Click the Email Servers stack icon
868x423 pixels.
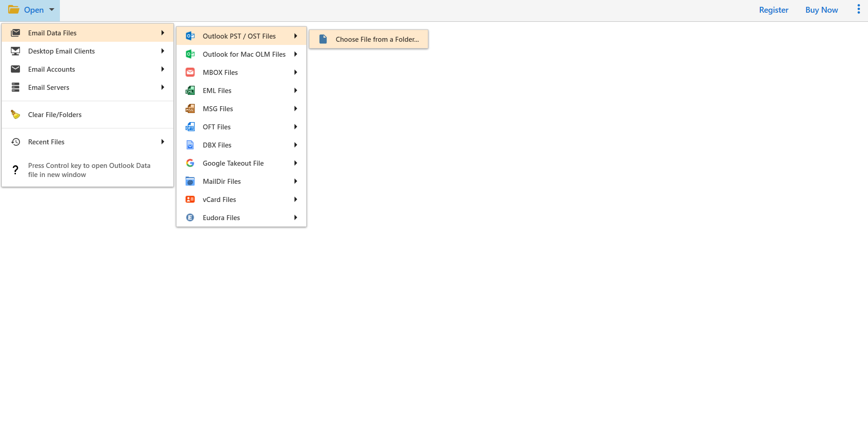coord(15,87)
